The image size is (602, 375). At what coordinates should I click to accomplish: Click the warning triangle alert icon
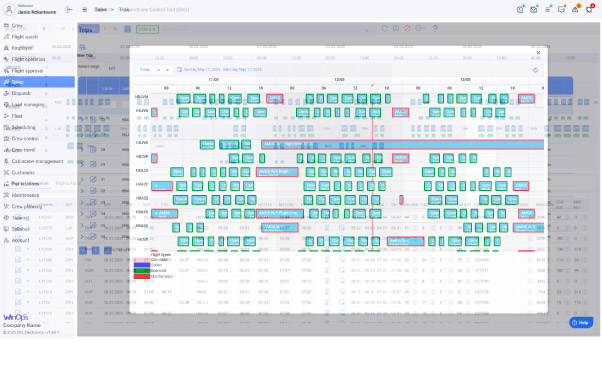(x=575, y=10)
